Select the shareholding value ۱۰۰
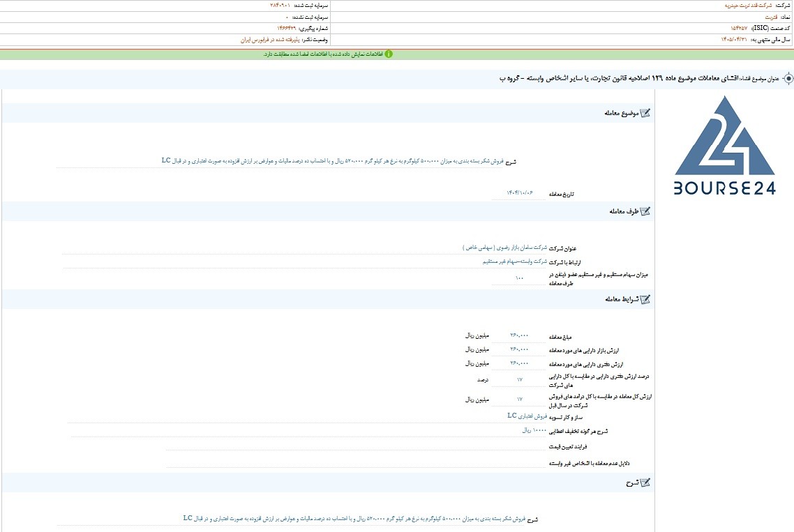 [x=519, y=278]
